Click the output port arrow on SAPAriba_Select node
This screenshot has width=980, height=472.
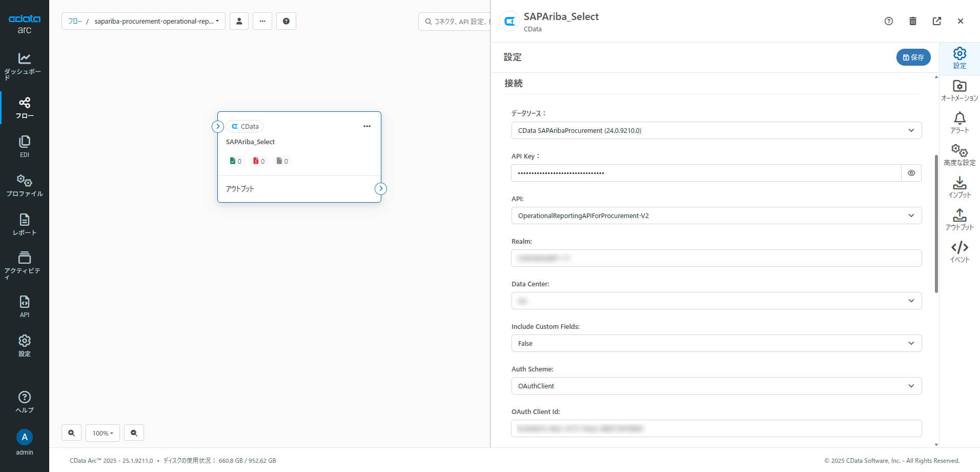click(381, 188)
